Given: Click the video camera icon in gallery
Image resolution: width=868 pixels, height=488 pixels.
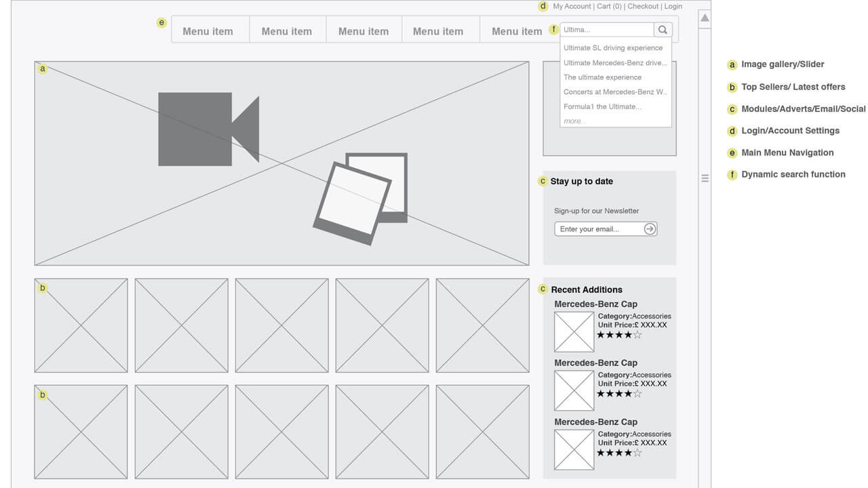Looking at the screenshot, I should coord(208,129).
